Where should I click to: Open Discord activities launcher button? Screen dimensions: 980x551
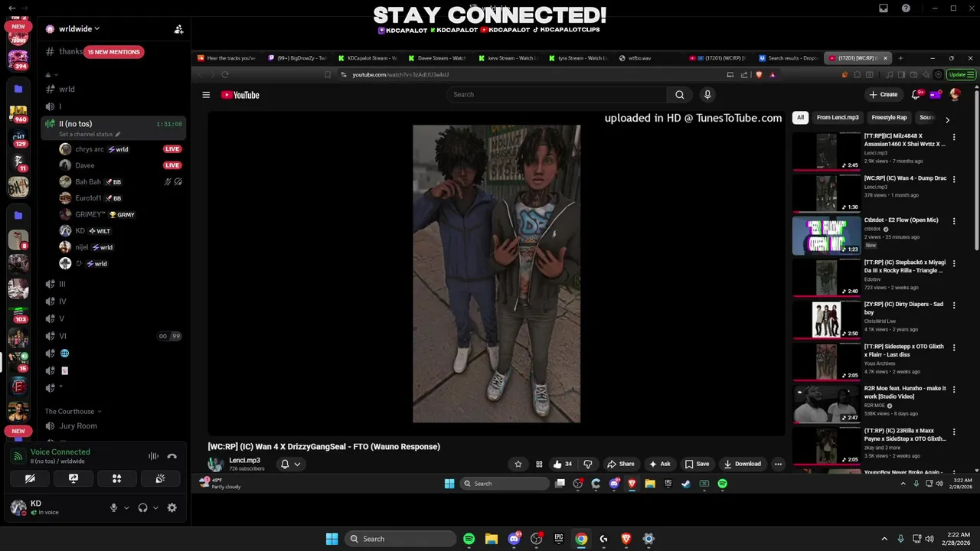click(x=117, y=478)
